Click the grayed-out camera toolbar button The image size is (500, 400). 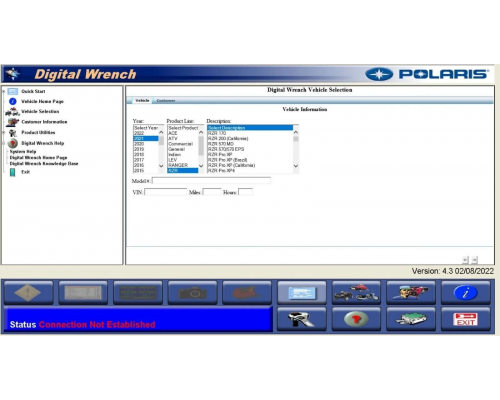(193, 293)
